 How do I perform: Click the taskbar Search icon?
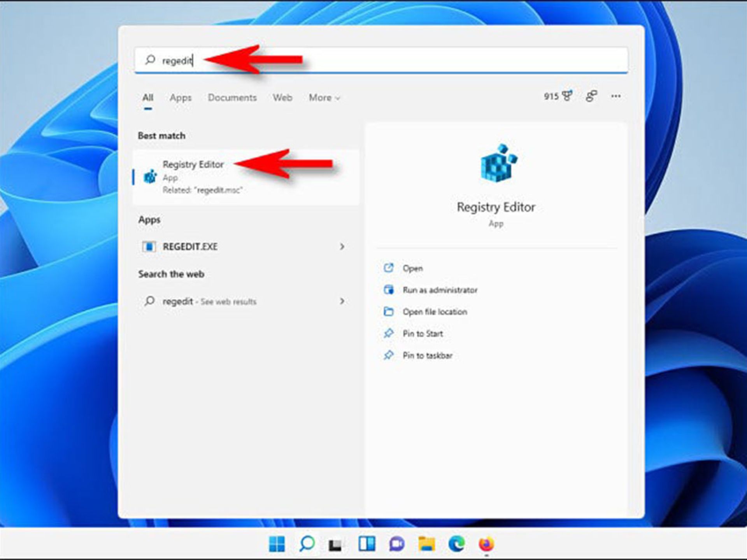pyautogui.click(x=307, y=544)
